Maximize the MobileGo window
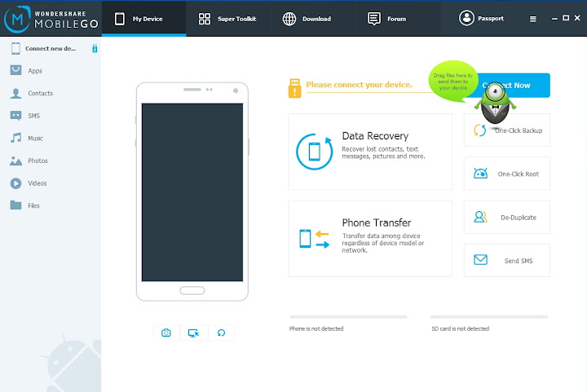This screenshot has width=587, height=392. pyautogui.click(x=566, y=18)
